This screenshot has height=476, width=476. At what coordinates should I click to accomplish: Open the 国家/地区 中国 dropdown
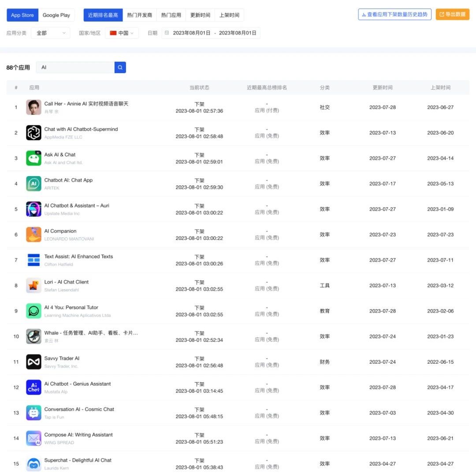coord(122,33)
